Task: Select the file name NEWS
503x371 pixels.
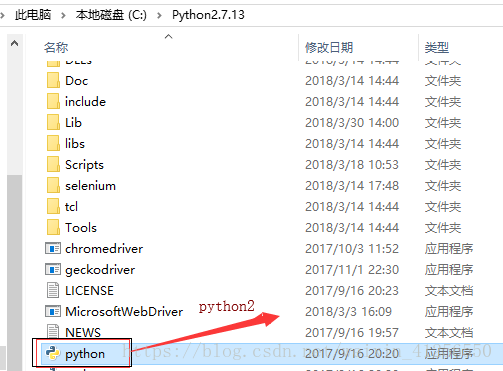Action: click(83, 333)
